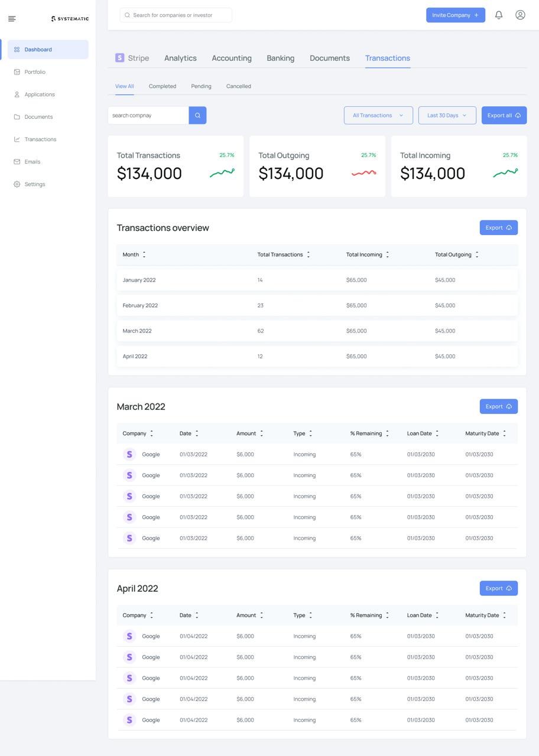This screenshot has width=539, height=756.
Task: Select the March 2022 overview row
Action: [317, 331]
